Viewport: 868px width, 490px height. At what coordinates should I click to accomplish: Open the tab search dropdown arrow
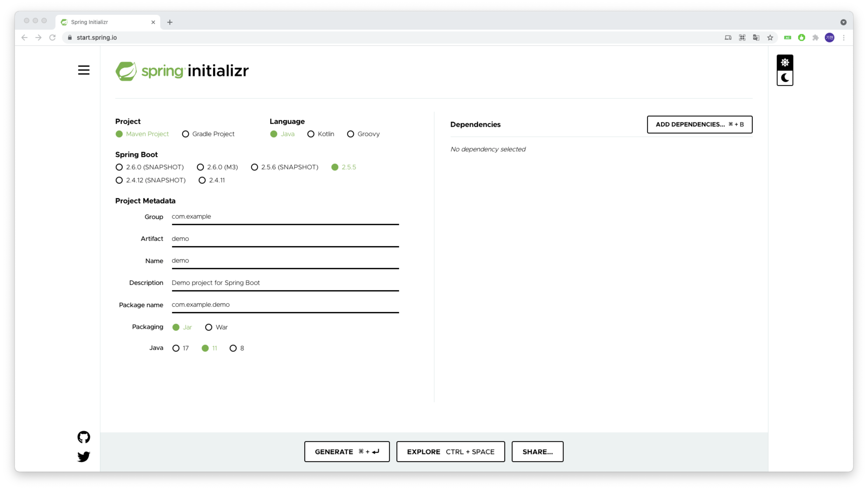tap(843, 22)
